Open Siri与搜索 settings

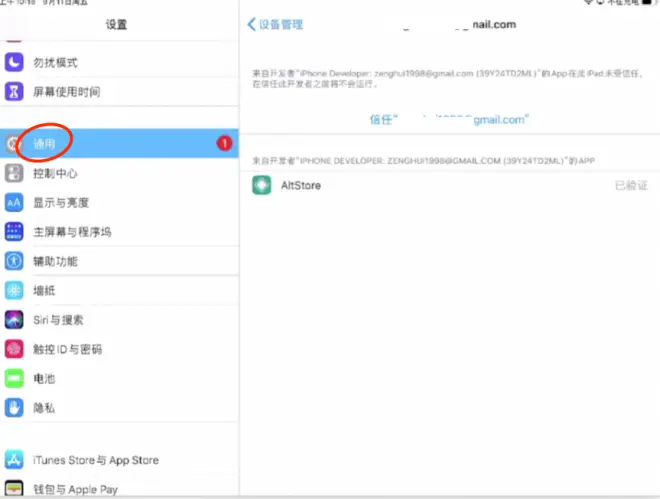pyautogui.click(x=120, y=320)
